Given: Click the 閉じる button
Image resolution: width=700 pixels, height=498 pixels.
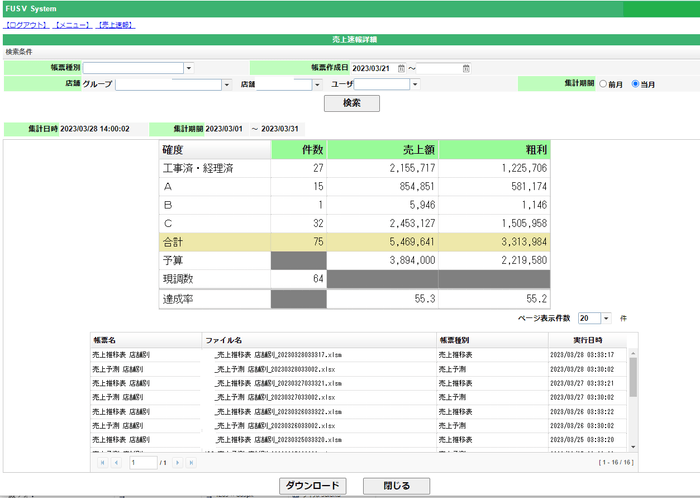Looking at the screenshot, I should click(x=396, y=485).
